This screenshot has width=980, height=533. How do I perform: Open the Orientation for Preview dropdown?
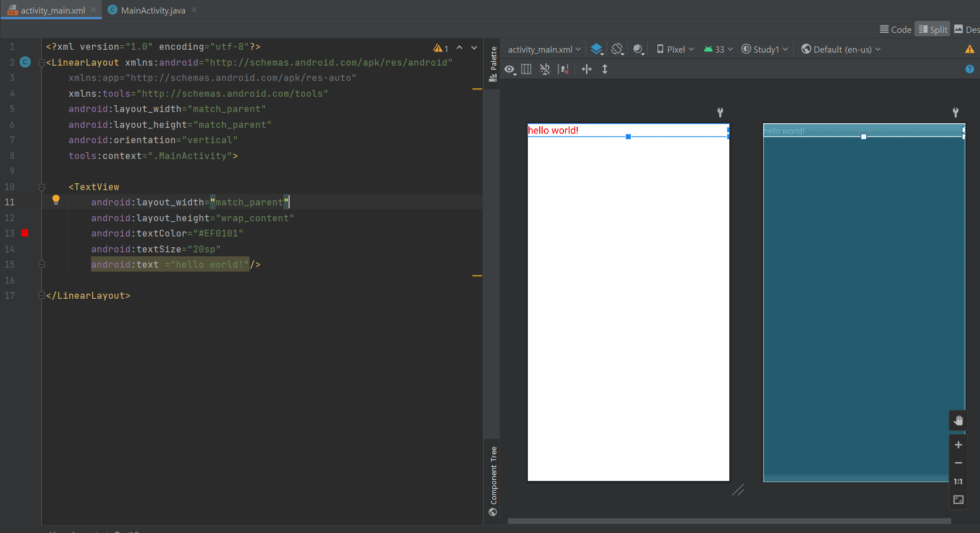point(618,49)
